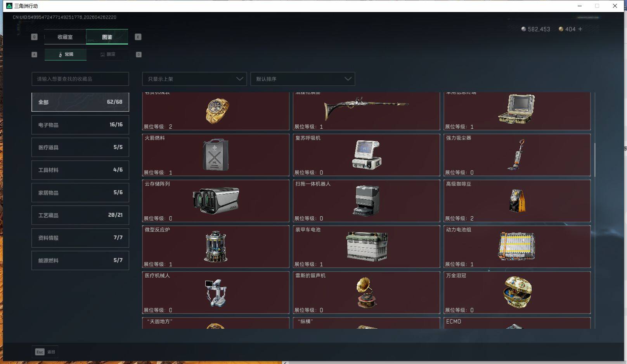
Task: Click the Esc 返回 return button
Action: tap(46, 352)
